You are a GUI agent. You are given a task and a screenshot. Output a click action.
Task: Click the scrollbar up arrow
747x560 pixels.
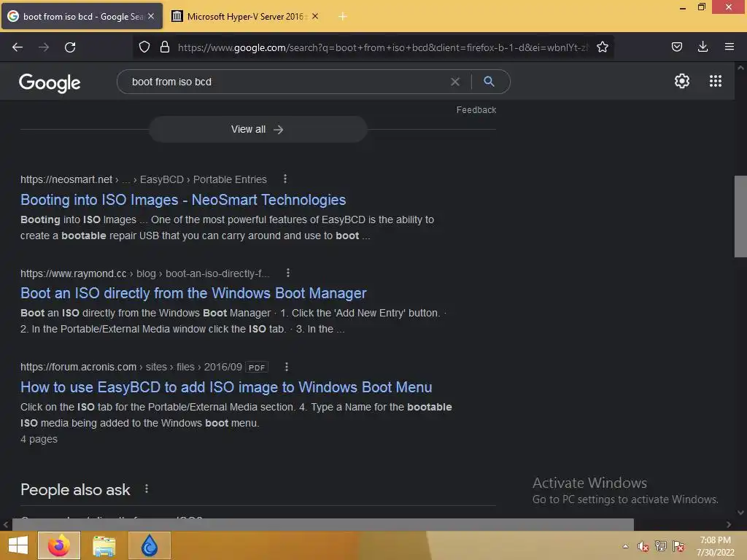740,68
